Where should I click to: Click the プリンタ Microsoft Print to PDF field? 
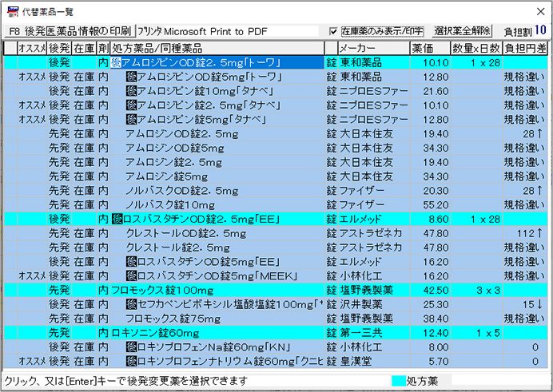coord(228,31)
